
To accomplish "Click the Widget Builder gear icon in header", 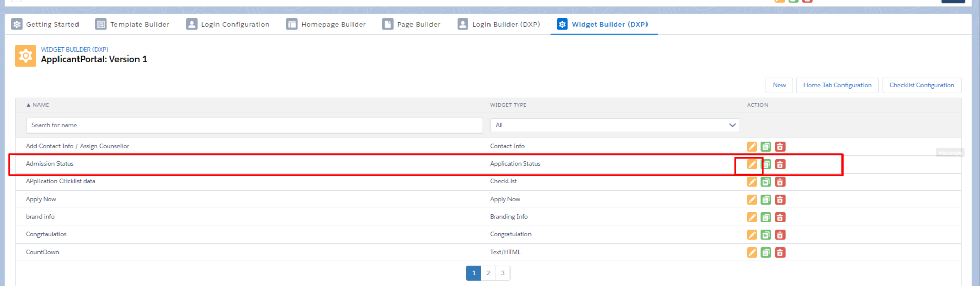I will click(x=26, y=55).
